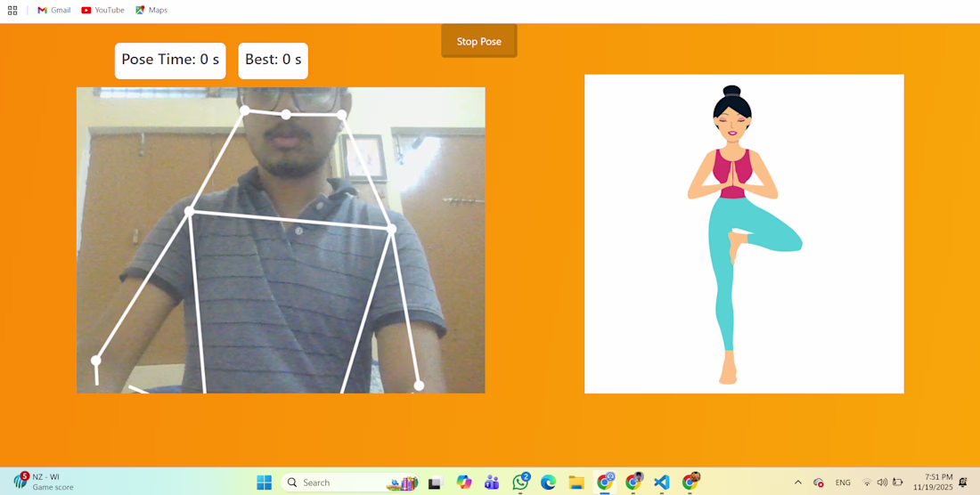This screenshot has height=495, width=980.
Task: Open Microsoft Teams in the taskbar
Action: 492,483
